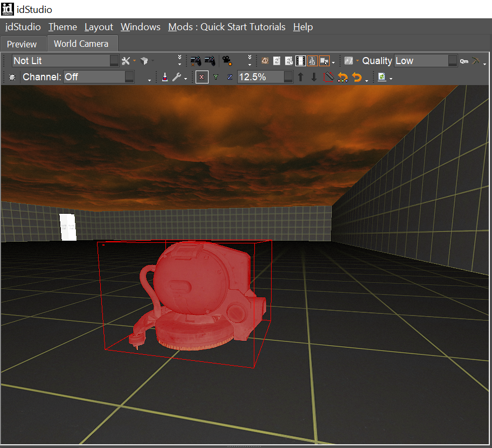The width and height of the screenshot is (492, 448).
Task: Expand the arrow beside the tools icon
Action: [x=135, y=60]
